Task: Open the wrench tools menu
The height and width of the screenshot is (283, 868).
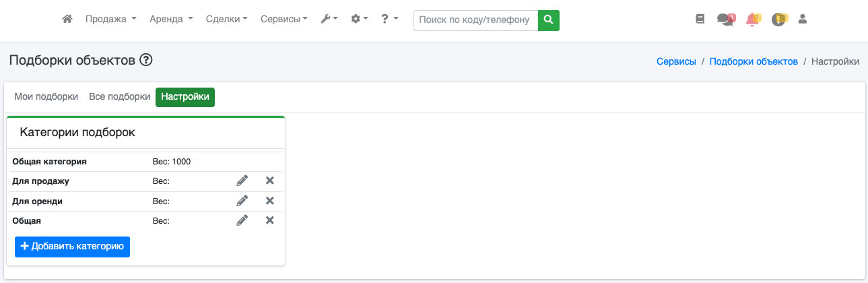Action: pyautogui.click(x=329, y=20)
